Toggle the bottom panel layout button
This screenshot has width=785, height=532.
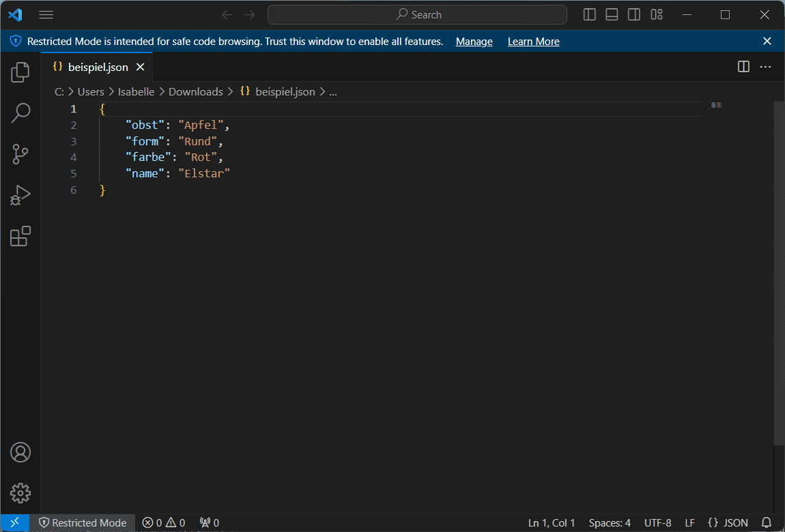(612, 14)
